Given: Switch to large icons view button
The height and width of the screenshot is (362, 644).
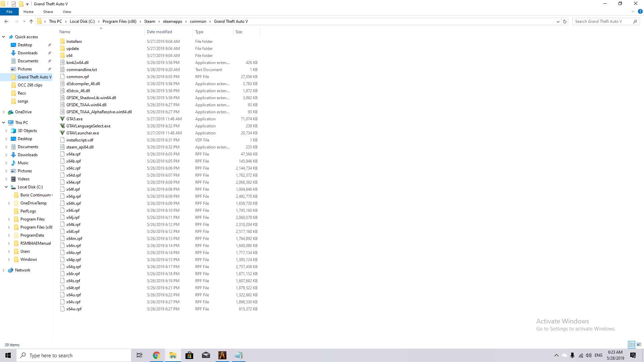Looking at the screenshot, I should point(639,345).
